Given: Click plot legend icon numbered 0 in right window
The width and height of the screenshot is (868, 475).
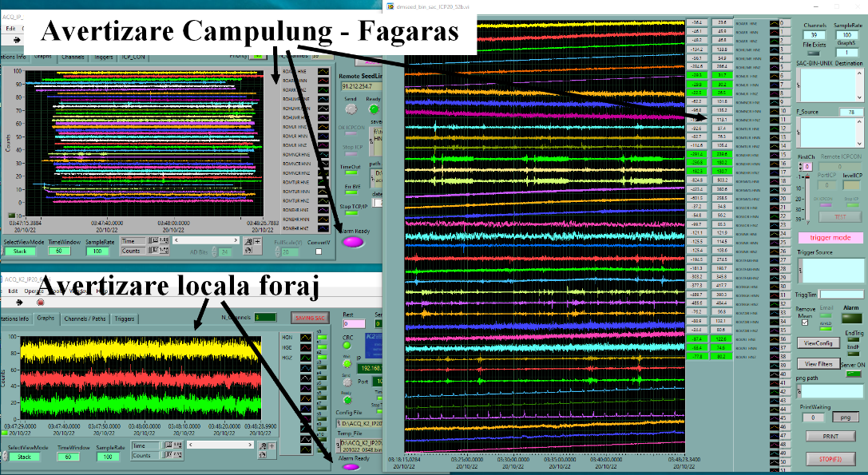Looking at the screenshot, I should tap(775, 23).
